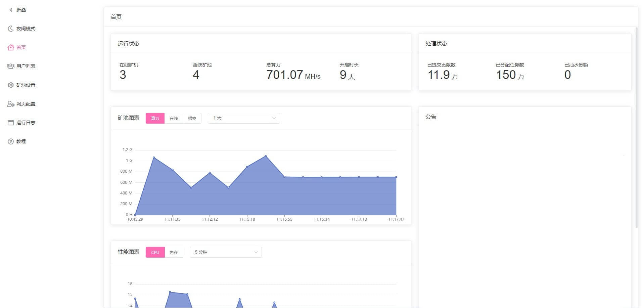Select the 在线 chart radio button

(174, 118)
